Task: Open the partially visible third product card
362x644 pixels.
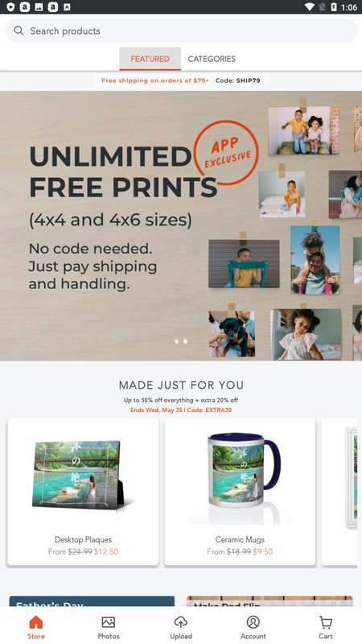Action: tap(339, 492)
